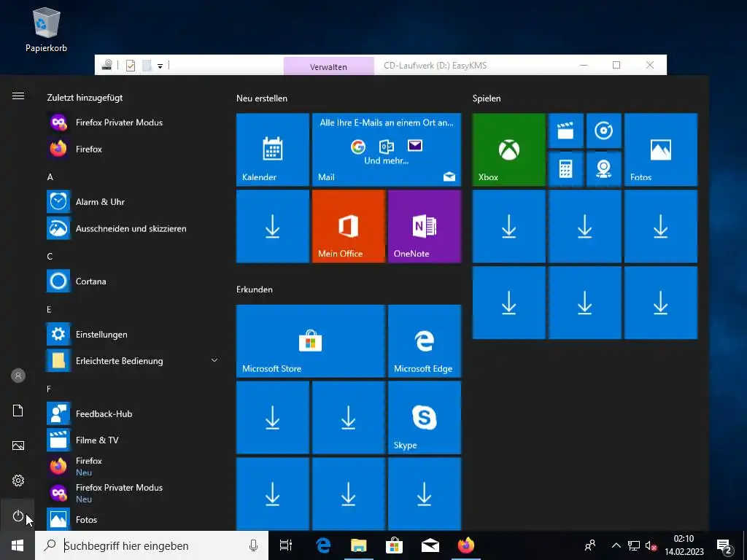Viewport: 747px width, 560px height.
Task: Open Einstellungen in the app list
Action: pos(133,334)
